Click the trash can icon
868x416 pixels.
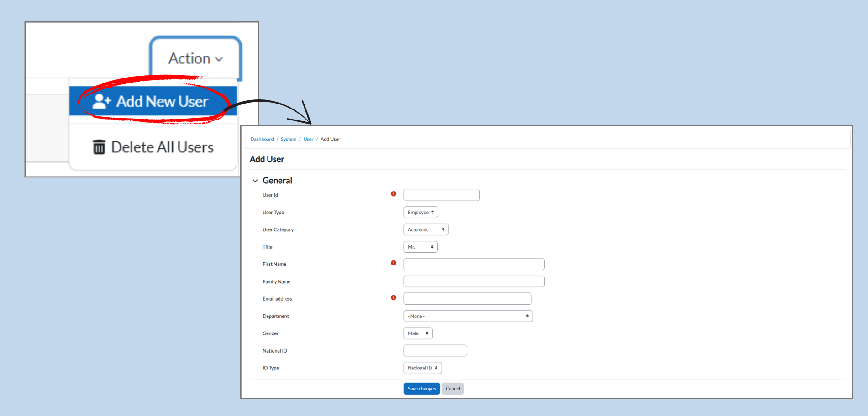[x=99, y=147]
